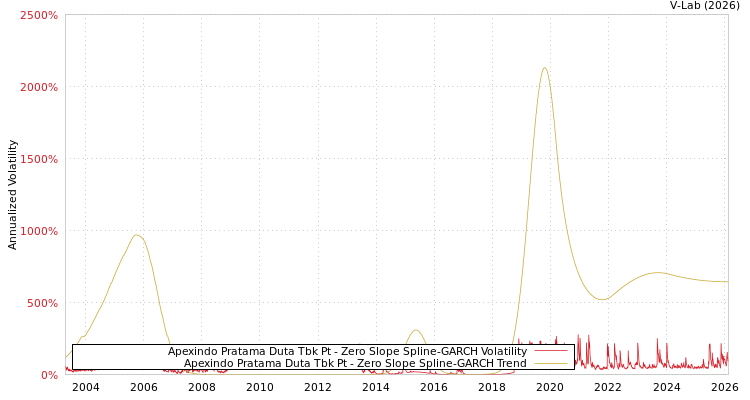The width and height of the screenshot is (750, 400).
Task: Click the first yellow trend peak near 1000%
Action: pos(137,235)
